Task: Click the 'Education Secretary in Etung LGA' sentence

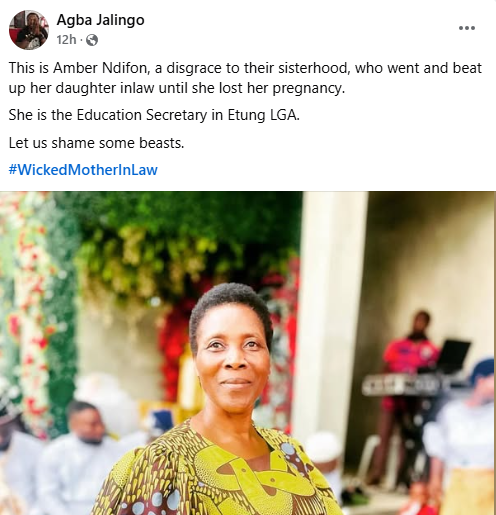Action: (x=154, y=115)
